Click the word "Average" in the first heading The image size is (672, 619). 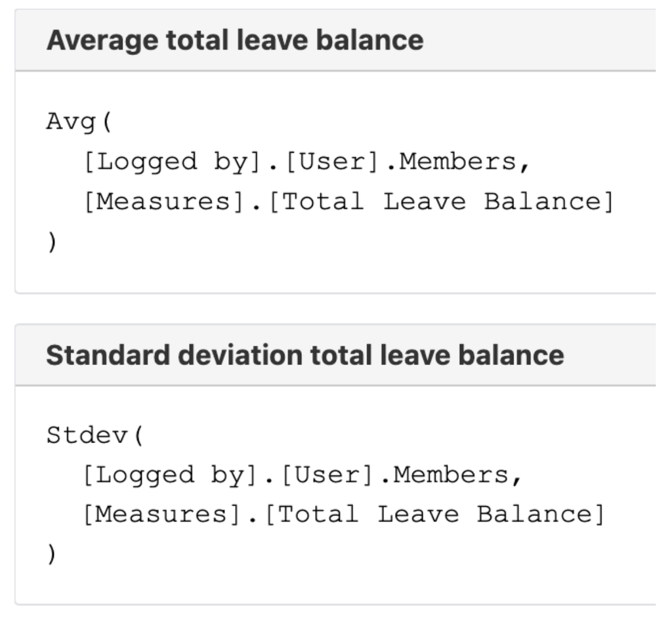[x=103, y=41]
